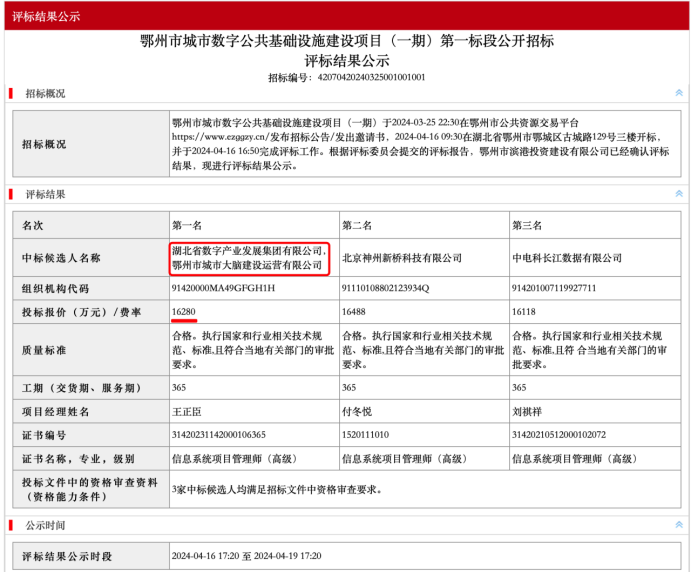
Task: Click the https://www.ezggzy.cn/ URL text
Action: tap(219, 137)
